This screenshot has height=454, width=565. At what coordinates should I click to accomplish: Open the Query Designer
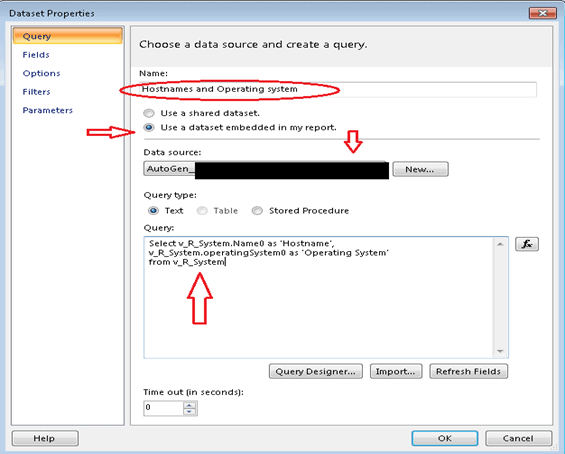pyautogui.click(x=316, y=371)
